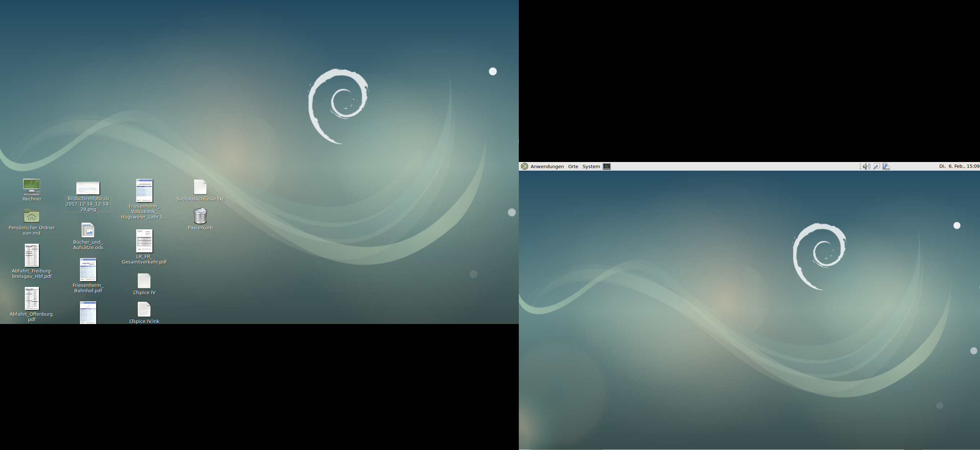Click the magnifier tray icon
Image resolution: width=980 pixels, height=450 pixels.
tap(876, 166)
